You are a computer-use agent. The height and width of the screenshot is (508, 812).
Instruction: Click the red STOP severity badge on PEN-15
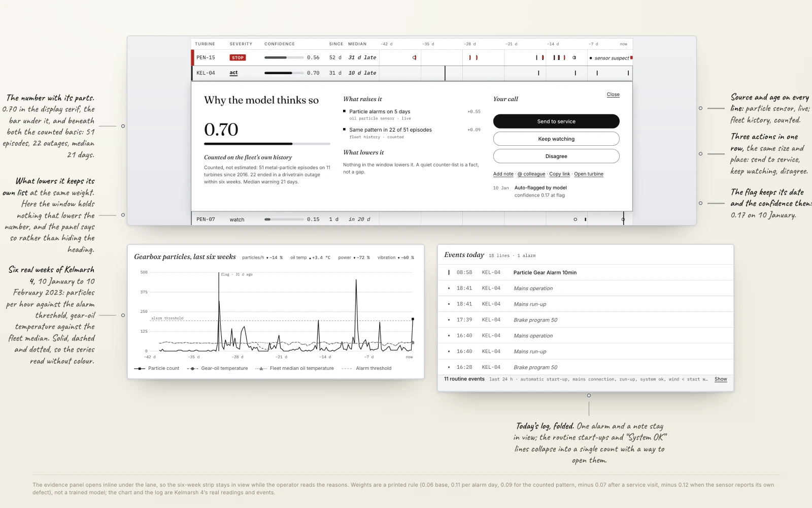point(238,58)
